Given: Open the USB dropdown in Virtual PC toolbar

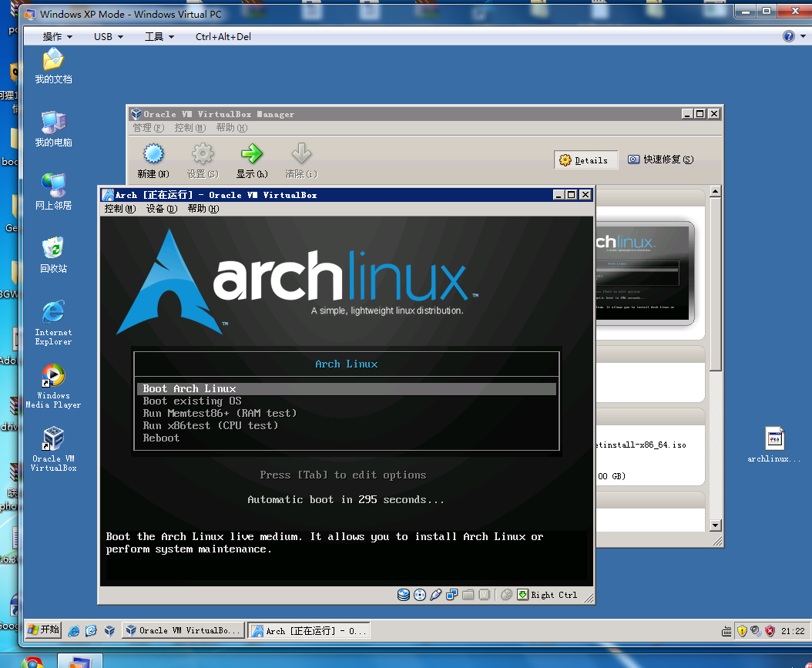Looking at the screenshot, I should tap(108, 37).
